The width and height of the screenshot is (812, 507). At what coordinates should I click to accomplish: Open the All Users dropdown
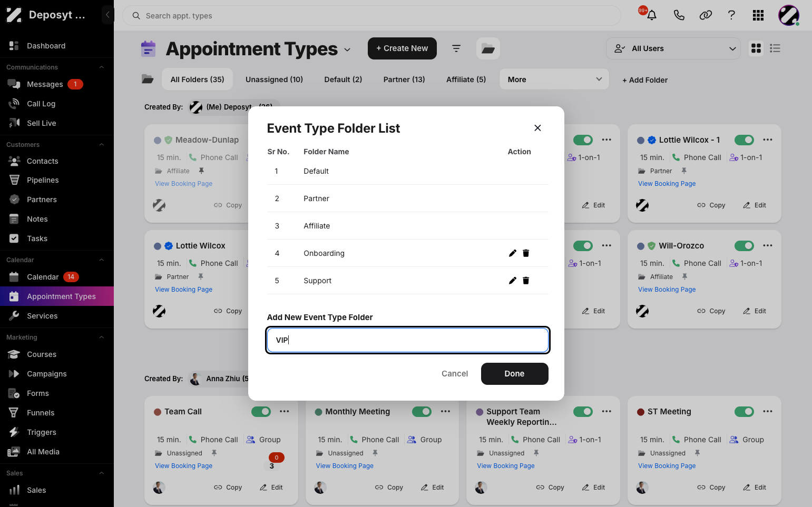point(673,48)
